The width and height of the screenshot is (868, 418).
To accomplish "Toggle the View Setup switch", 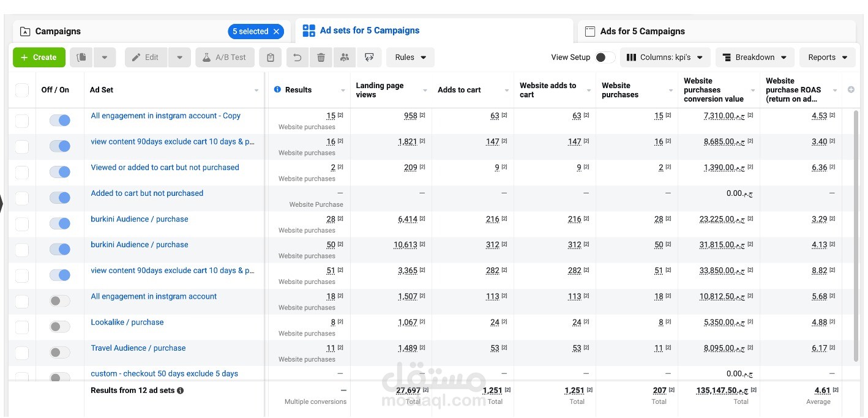I will click(605, 57).
